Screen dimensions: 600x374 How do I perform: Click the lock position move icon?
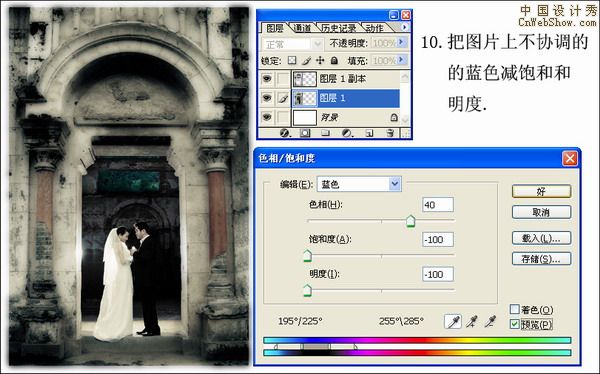pos(320,60)
